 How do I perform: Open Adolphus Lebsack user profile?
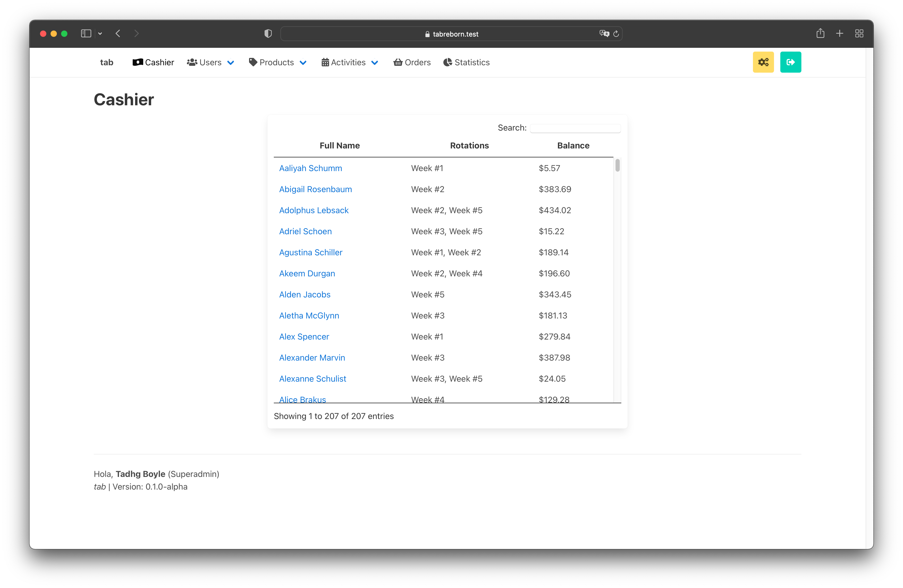coord(313,210)
